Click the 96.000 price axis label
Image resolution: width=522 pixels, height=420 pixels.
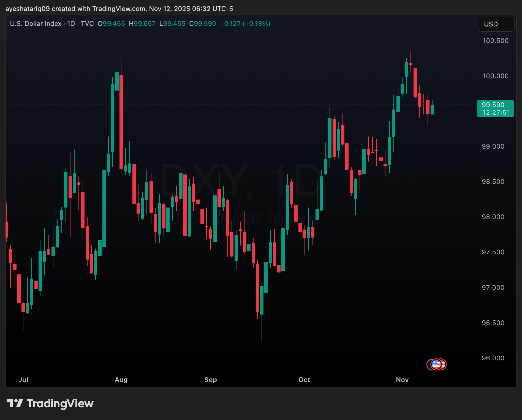[493, 358]
